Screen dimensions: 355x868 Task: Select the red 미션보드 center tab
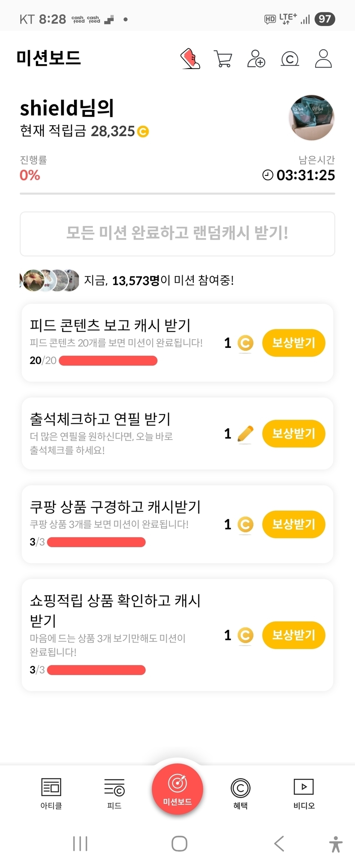(177, 789)
